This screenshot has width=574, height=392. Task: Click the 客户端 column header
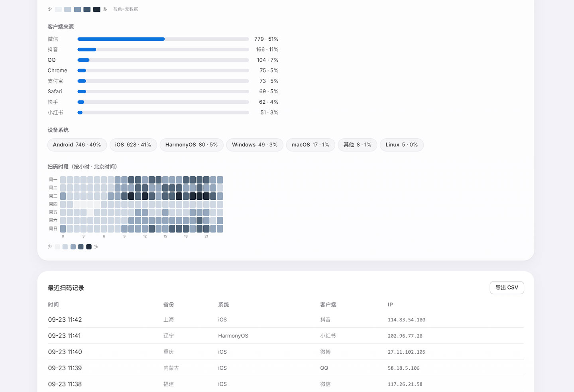pyautogui.click(x=328, y=305)
